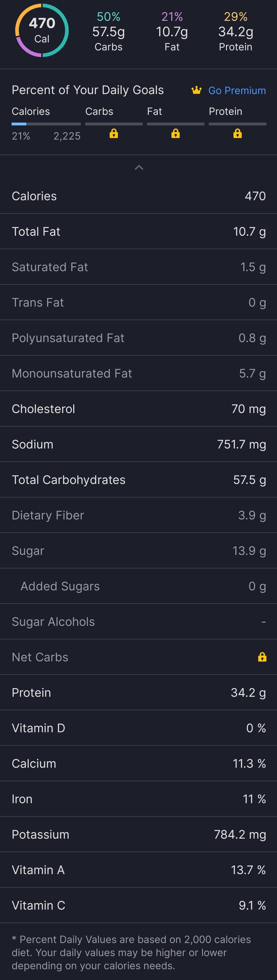Viewport: 277px width, 980px height.
Task: Tap the lock icon under Fat goal
Action: (175, 133)
